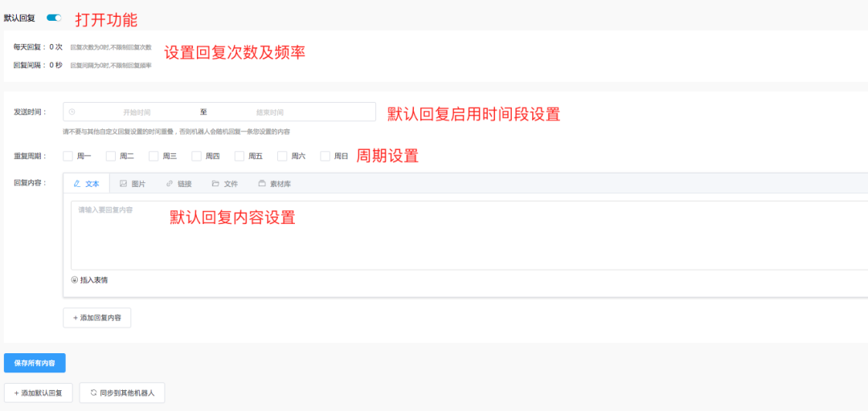Check the 周一 checkbox

click(68, 157)
